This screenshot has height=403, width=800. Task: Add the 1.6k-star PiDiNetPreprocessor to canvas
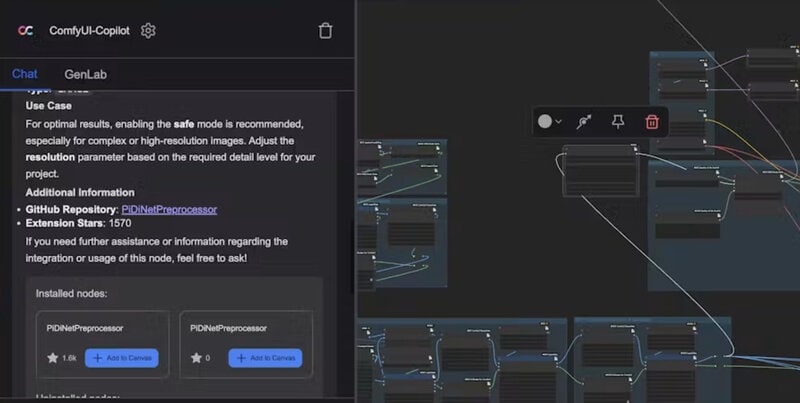(122, 358)
